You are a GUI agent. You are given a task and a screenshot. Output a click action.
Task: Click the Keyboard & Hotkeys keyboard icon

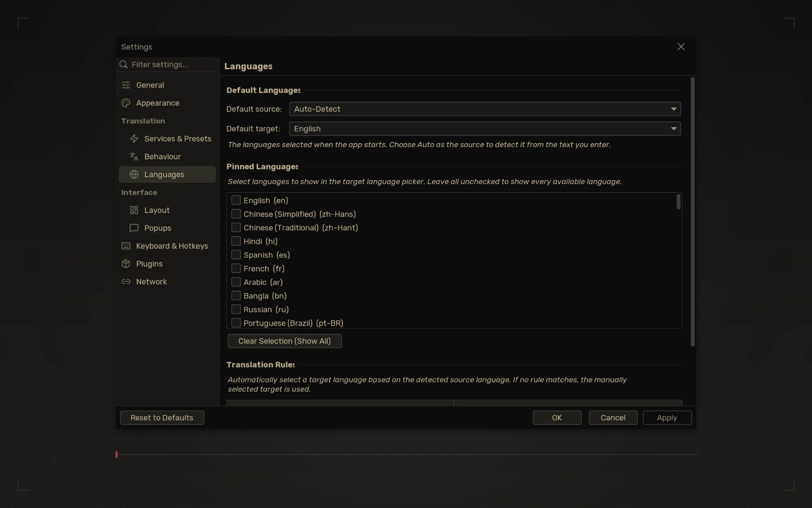[x=126, y=246]
